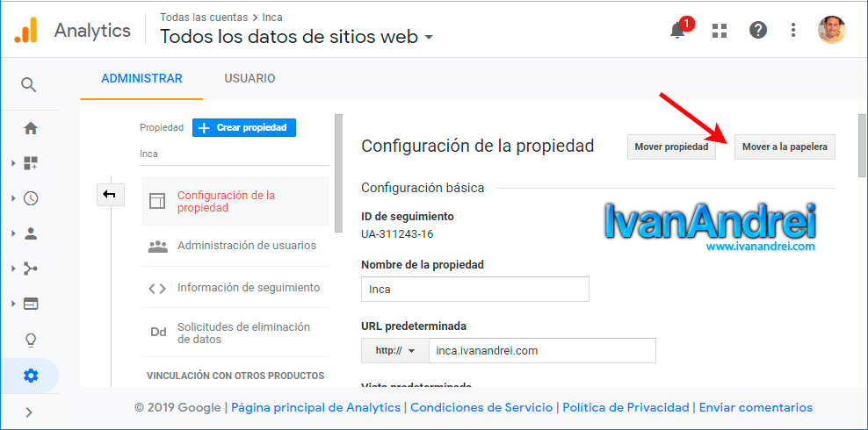Open the Acquisition branching icon
The width and height of the screenshot is (868, 430).
(31, 269)
